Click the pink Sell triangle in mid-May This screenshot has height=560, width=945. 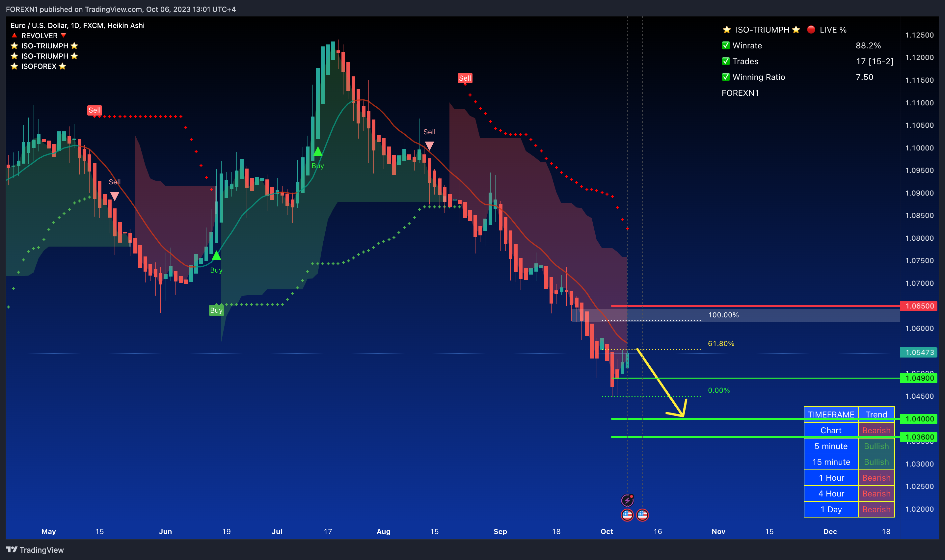(115, 196)
